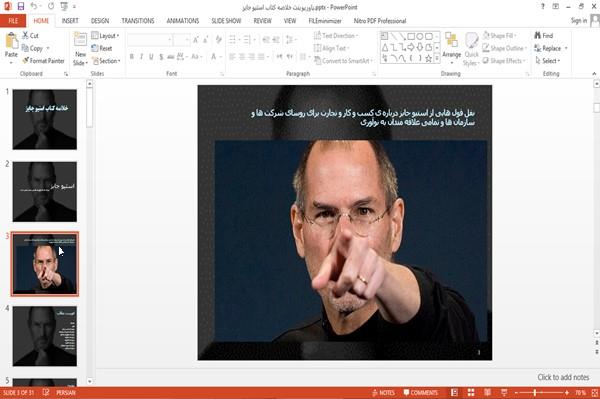Expand the shapes gallery more arrow
The image size is (600, 399).
click(x=437, y=59)
